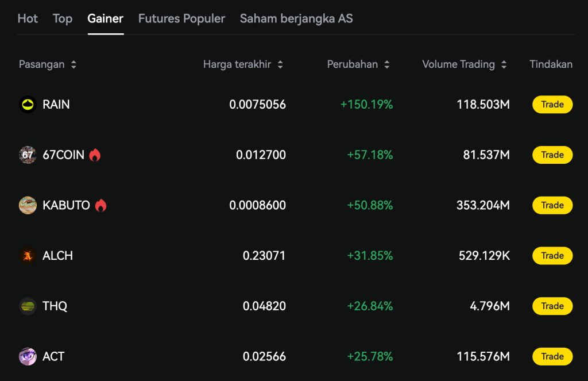
Task: Switch to the Hot tab
Action: tap(27, 18)
